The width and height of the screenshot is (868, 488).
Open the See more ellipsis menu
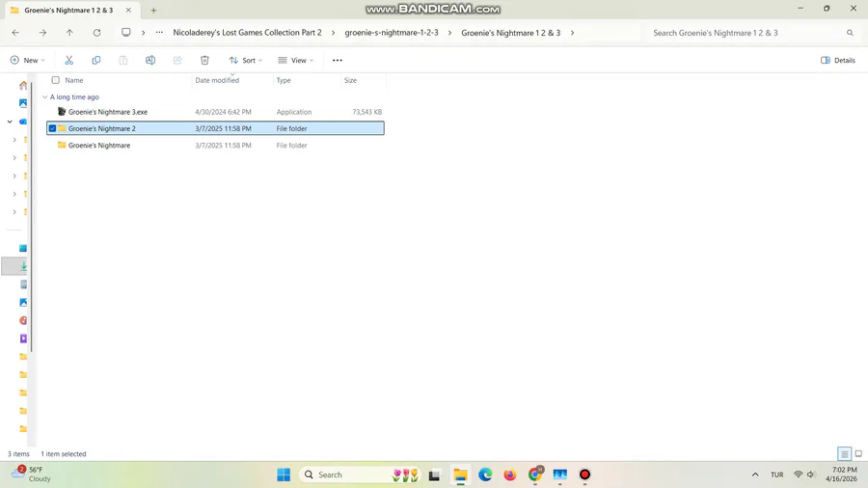coord(338,61)
